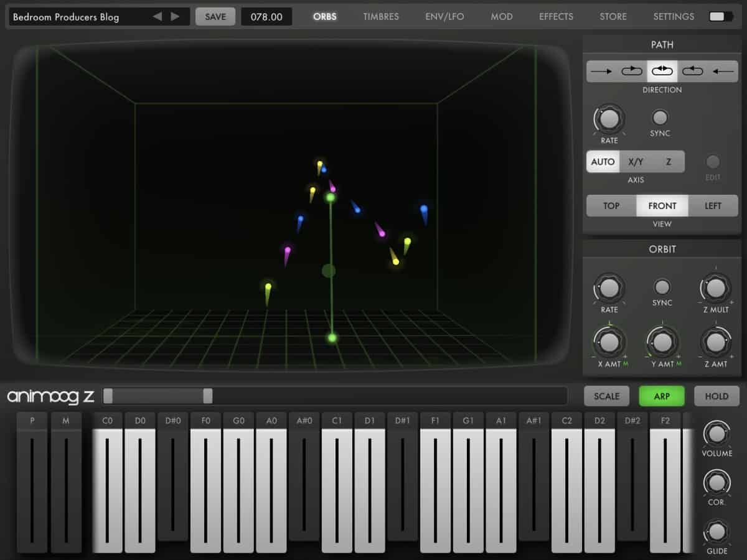Set axis to X/Y
The image size is (747, 560).
click(636, 162)
